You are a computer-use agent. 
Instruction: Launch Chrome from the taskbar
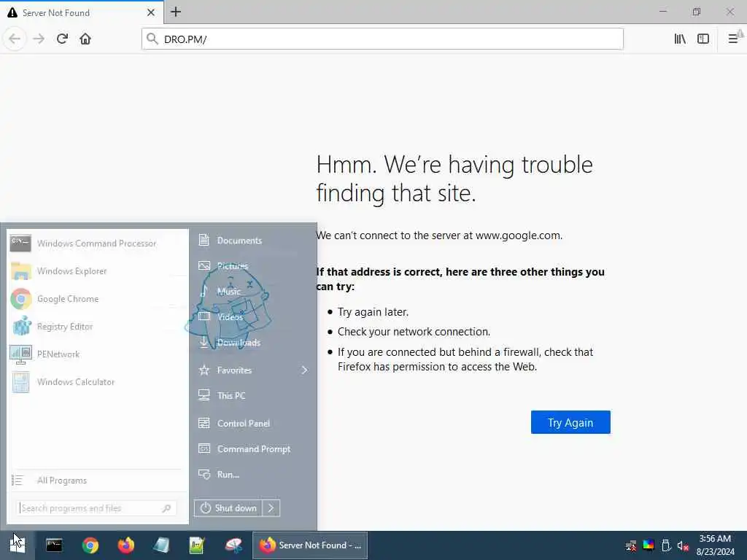tap(90, 545)
